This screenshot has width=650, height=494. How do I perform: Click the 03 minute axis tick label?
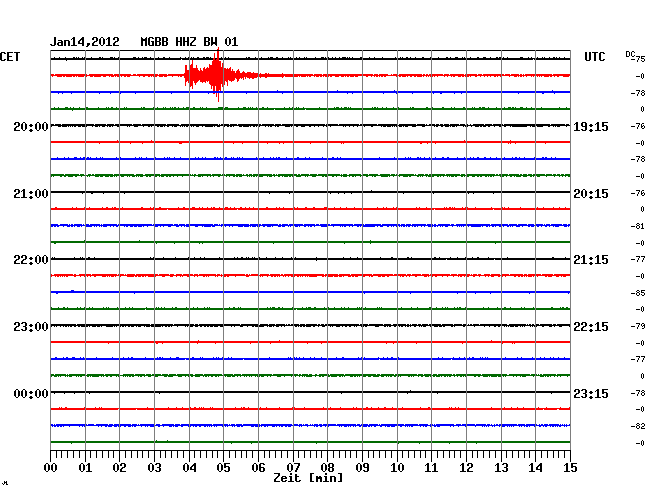(x=154, y=467)
